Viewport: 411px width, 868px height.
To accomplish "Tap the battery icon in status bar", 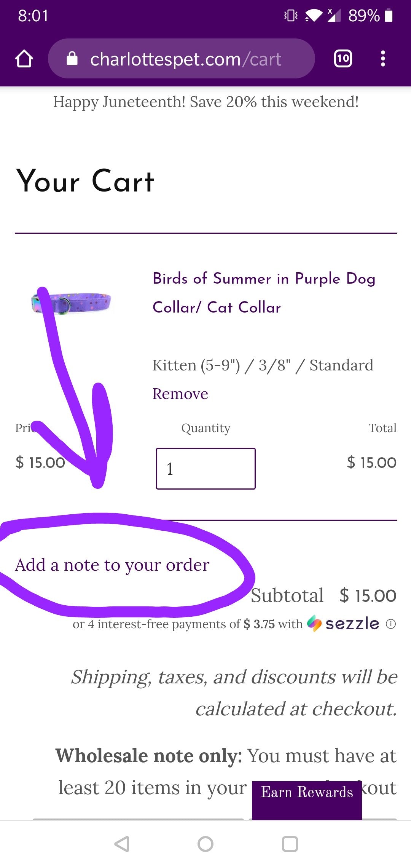I will click(389, 16).
